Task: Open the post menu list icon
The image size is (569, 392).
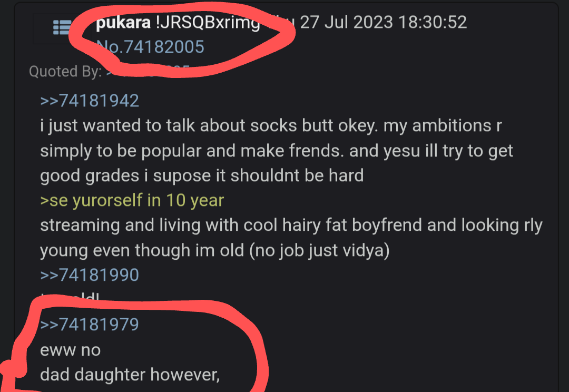Action: point(62,27)
